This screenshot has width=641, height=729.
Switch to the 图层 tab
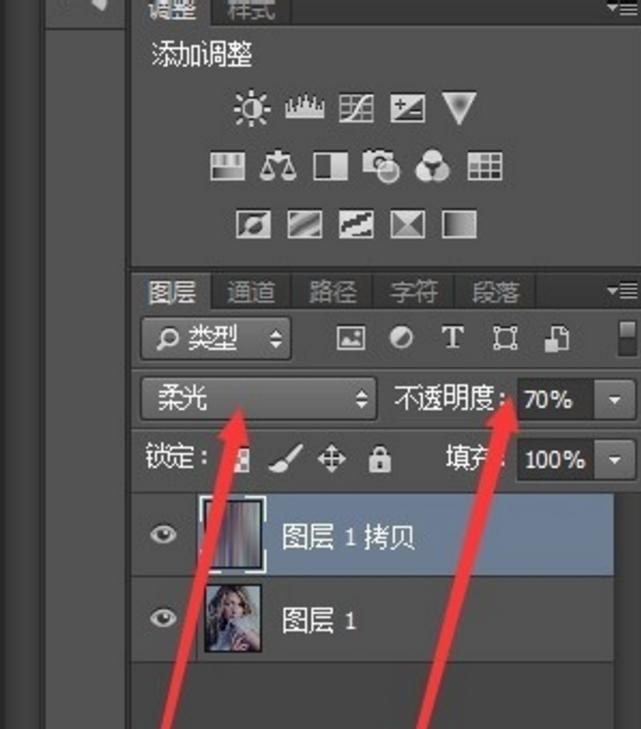pyautogui.click(x=172, y=292)
